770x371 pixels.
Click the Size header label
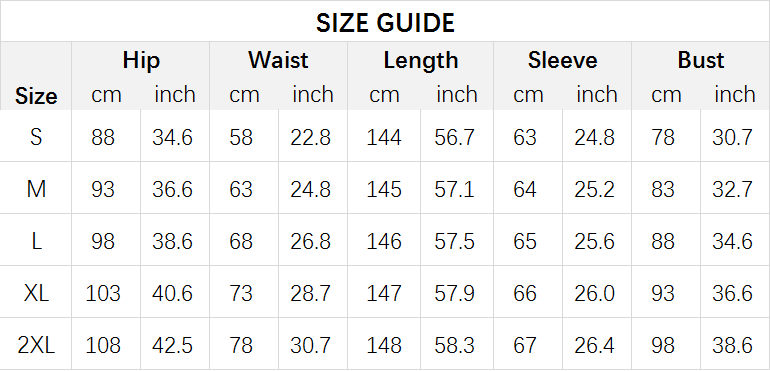click(36, 96)
